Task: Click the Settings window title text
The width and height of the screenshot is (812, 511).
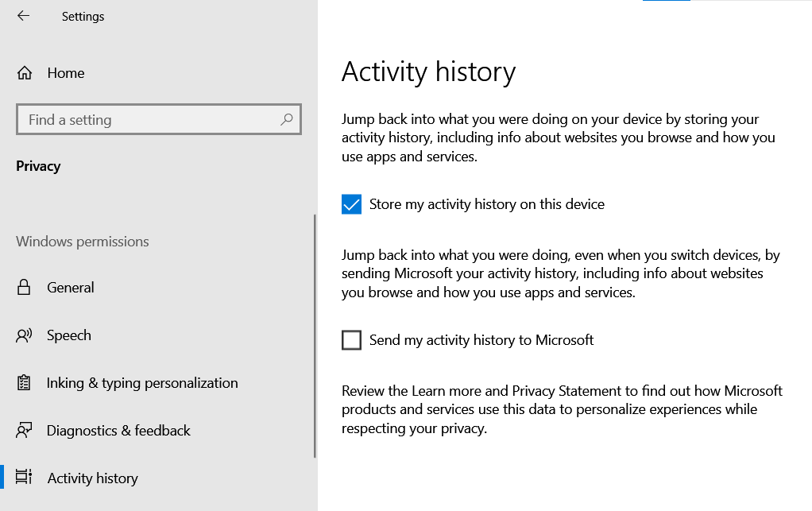Action: (x=83, y=17)
